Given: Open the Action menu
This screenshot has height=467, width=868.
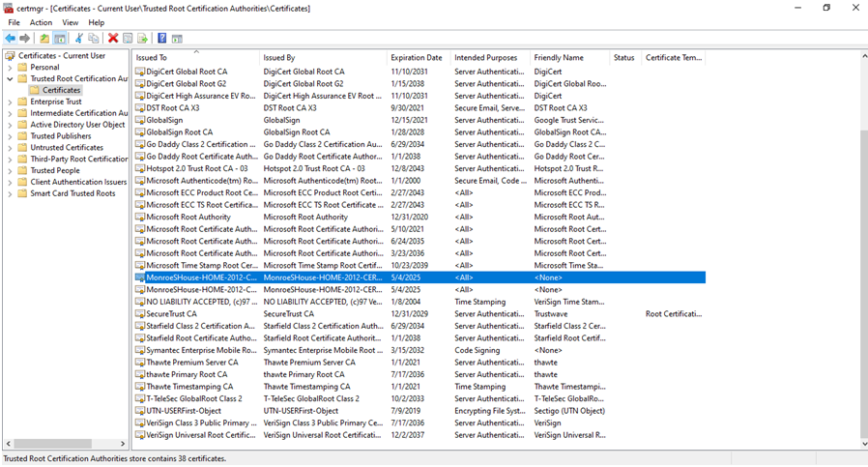Looking at the screenshot, I should pyautogui.click(x=41, y=22).
